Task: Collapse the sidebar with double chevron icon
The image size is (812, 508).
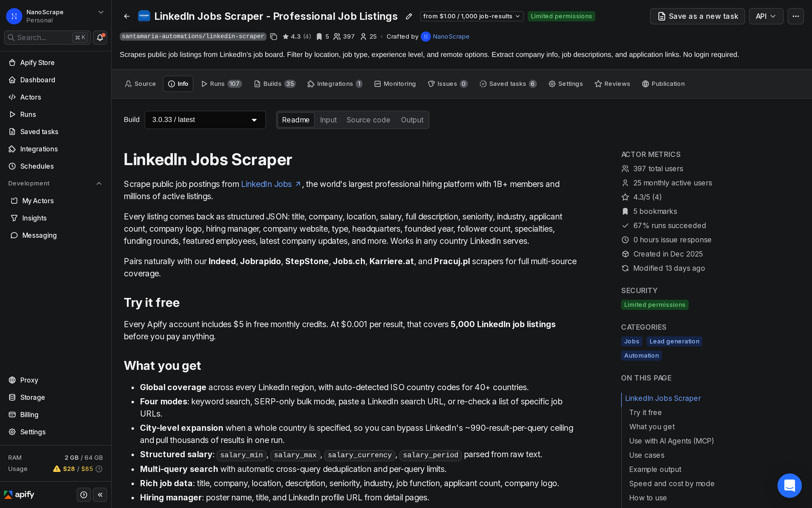Action: coord(100,495)
